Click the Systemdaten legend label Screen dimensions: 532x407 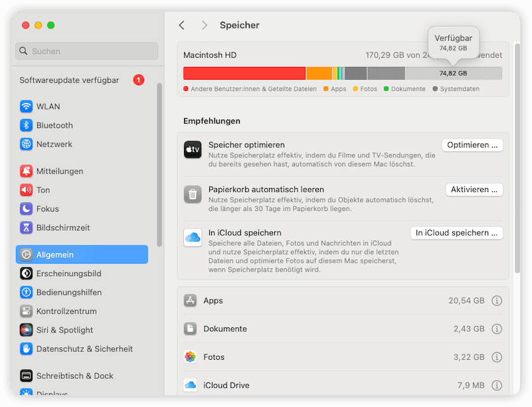[x=460, y=89]
